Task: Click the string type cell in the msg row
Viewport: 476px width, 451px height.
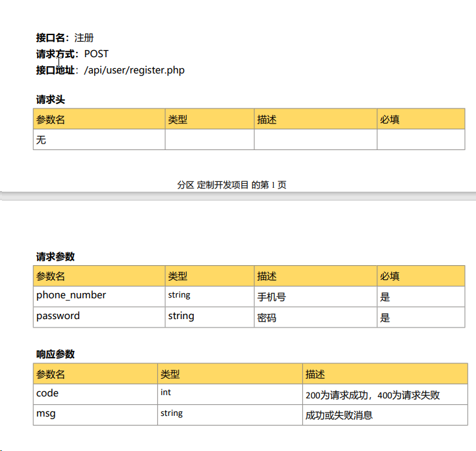Action: [x=230, y=415]
